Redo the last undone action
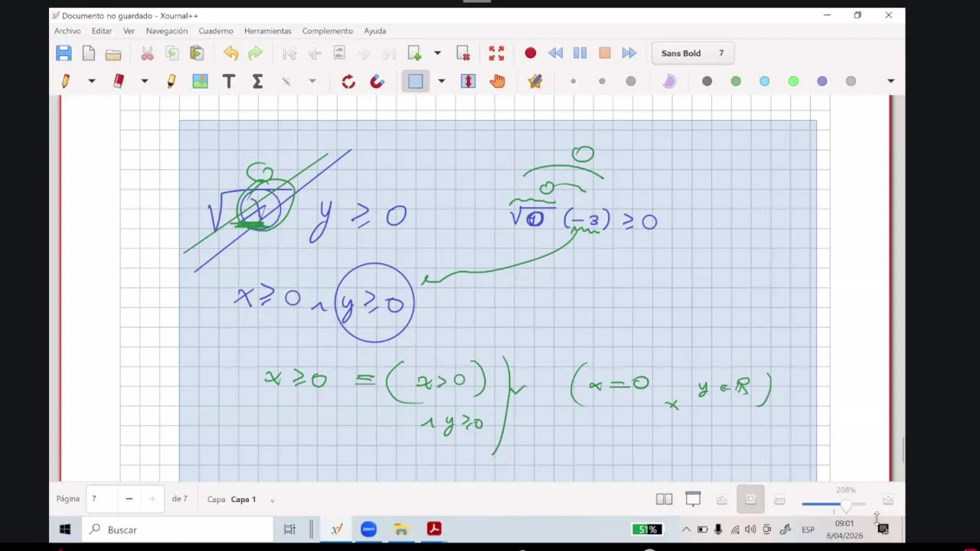 pyautogui.click(x=256, y=53)
